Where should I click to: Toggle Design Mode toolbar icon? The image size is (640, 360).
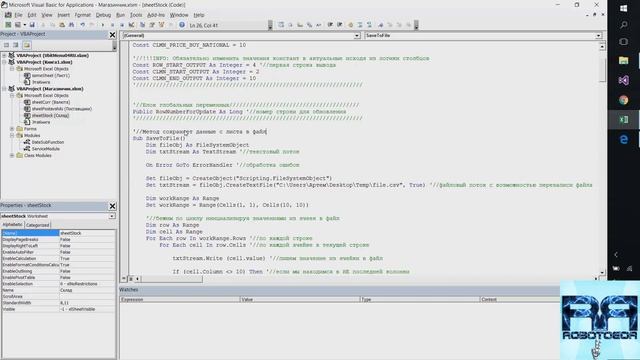click(x=131, y=25)
